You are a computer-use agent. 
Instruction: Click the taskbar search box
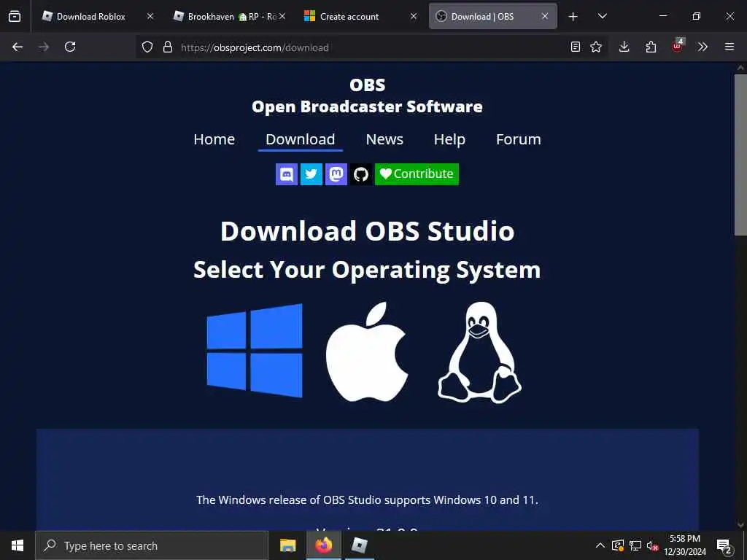pyautogui.click(x=152, y=545)
